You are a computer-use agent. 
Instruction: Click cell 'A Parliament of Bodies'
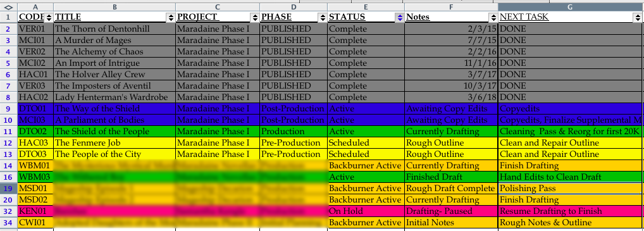(115, 120)
